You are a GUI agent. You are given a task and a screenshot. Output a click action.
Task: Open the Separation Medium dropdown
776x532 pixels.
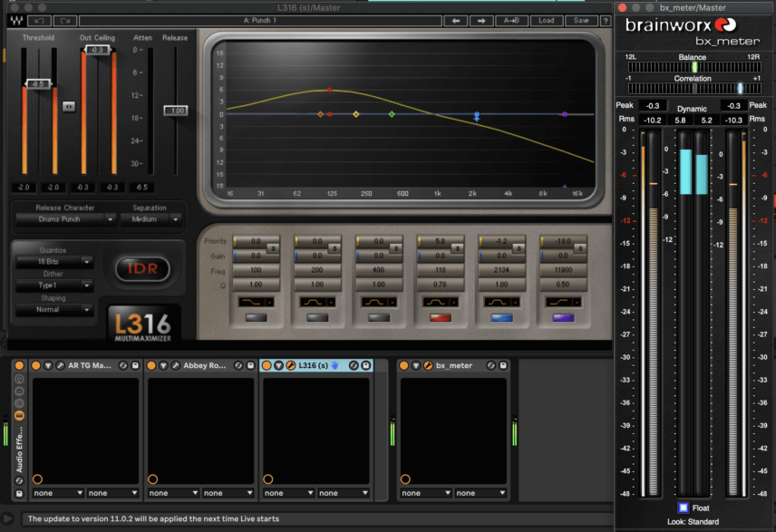151,219
